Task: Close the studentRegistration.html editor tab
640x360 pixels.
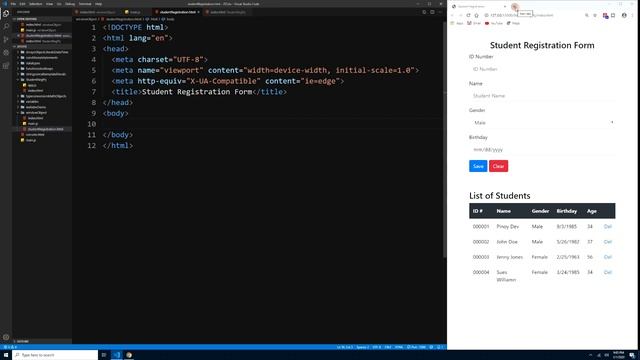Action: 198,12
